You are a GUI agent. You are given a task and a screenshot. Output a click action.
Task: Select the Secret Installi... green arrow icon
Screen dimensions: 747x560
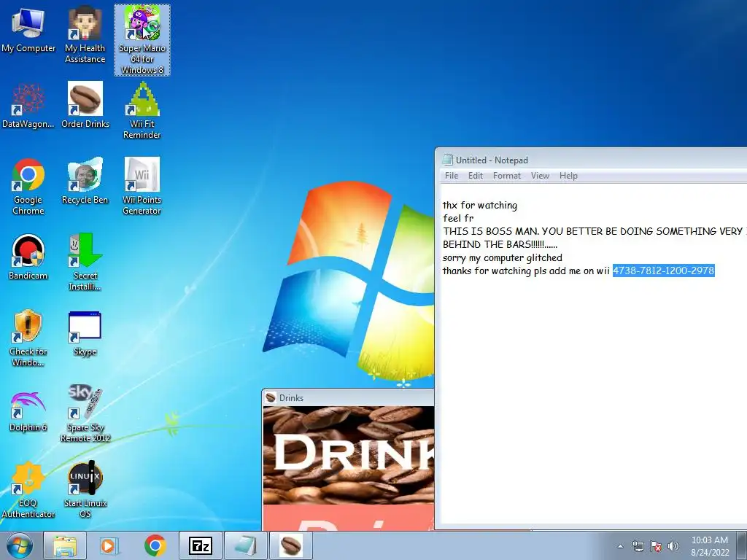(x=85, y=262)
